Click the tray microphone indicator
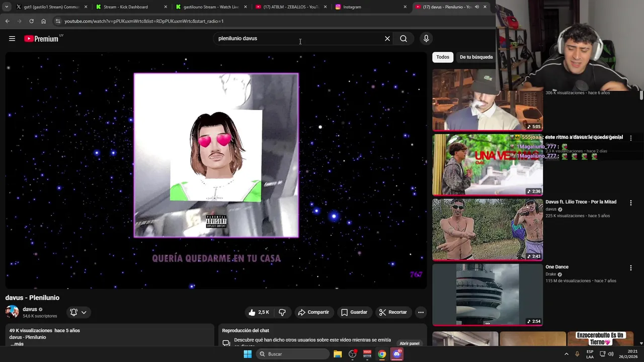Viewport: 644px width, 362px height. [x=577, y=354]
